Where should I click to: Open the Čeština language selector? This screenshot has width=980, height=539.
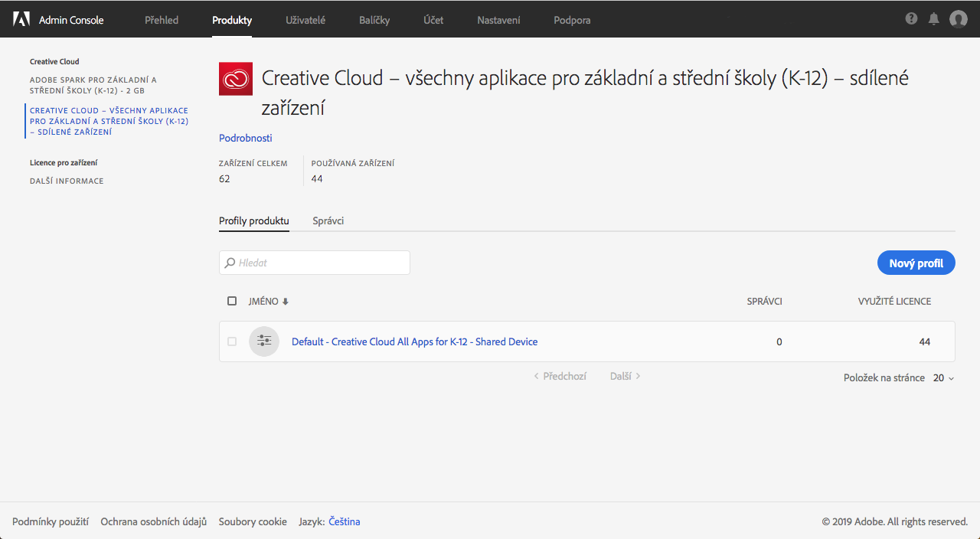tap(344, 521)
